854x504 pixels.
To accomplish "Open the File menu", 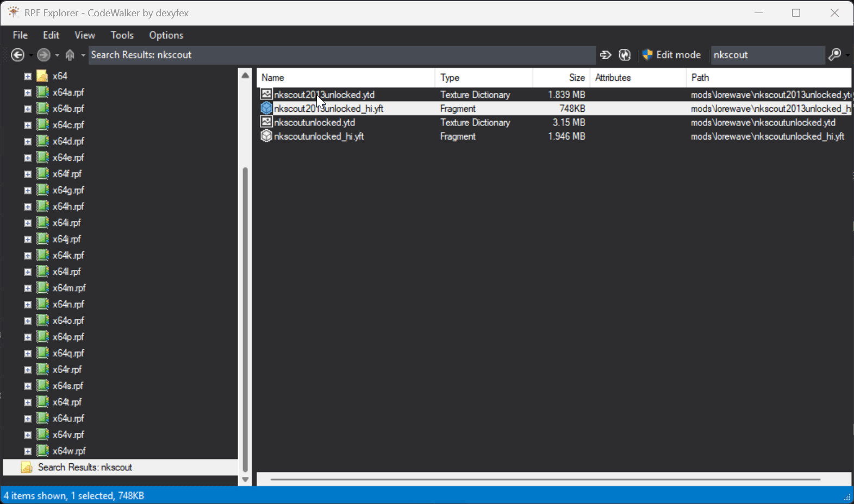I will (x=20, y=35).
